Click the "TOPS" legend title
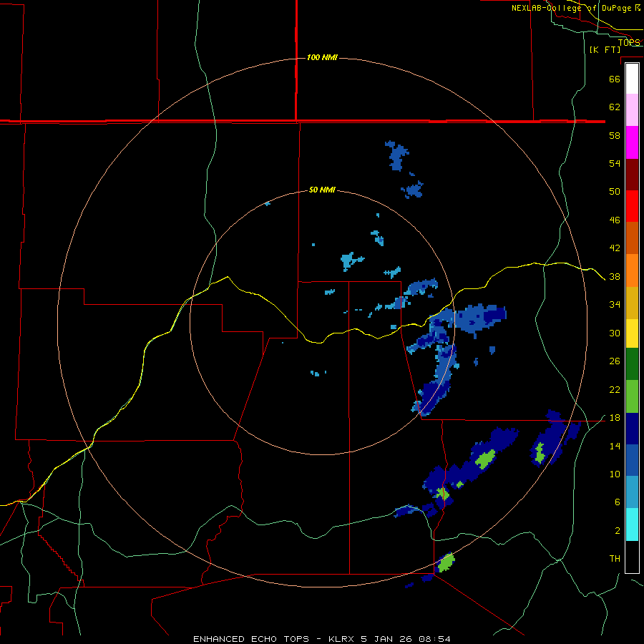The image size is (644, 644). pyautogui.click(x=629, y=42)
